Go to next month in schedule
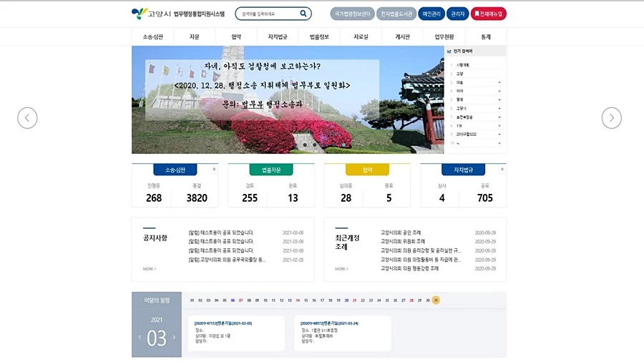644x362 pixels. 174,338
